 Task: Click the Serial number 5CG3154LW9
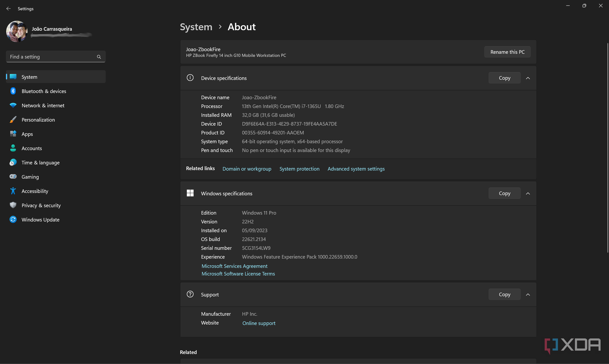tap(256, 248)
